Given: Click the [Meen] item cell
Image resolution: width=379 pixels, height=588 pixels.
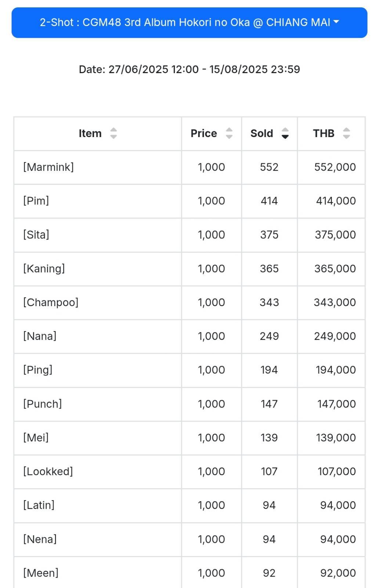Looking at the screenshot, I should [x=98, y=573].
